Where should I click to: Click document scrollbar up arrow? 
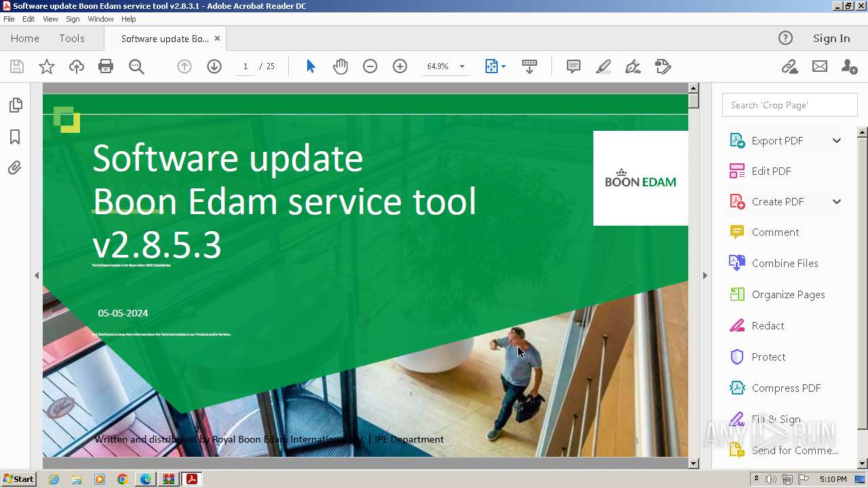(x=693, y=88)
